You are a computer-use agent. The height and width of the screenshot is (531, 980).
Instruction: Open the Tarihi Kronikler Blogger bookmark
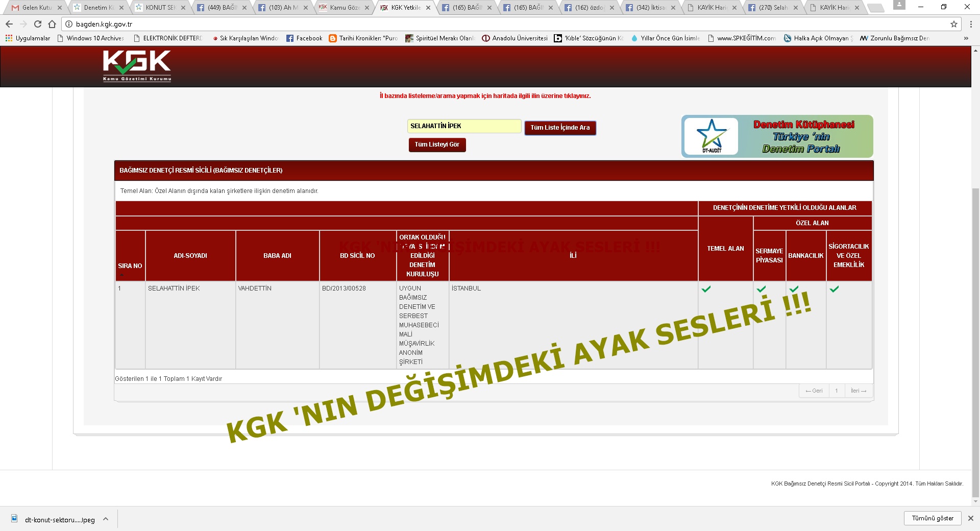coord(363,38)
